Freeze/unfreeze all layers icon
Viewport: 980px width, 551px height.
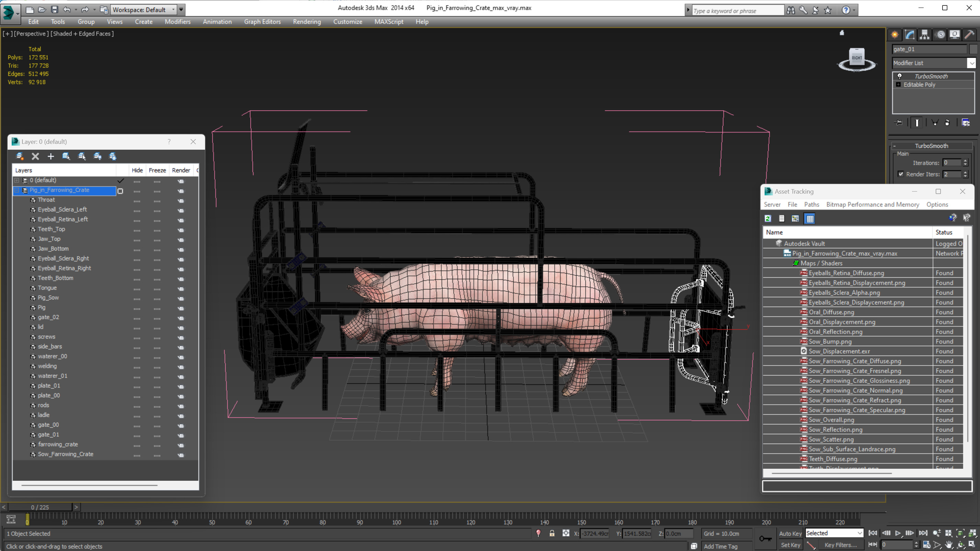[113, 156]
